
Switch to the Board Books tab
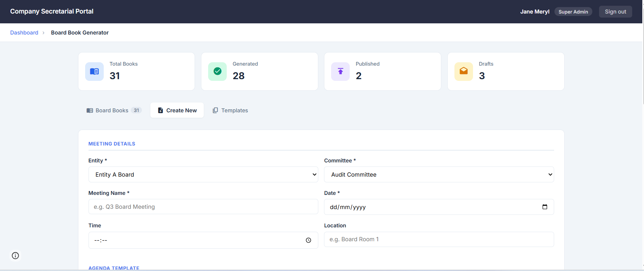click(x=114, y=110)
